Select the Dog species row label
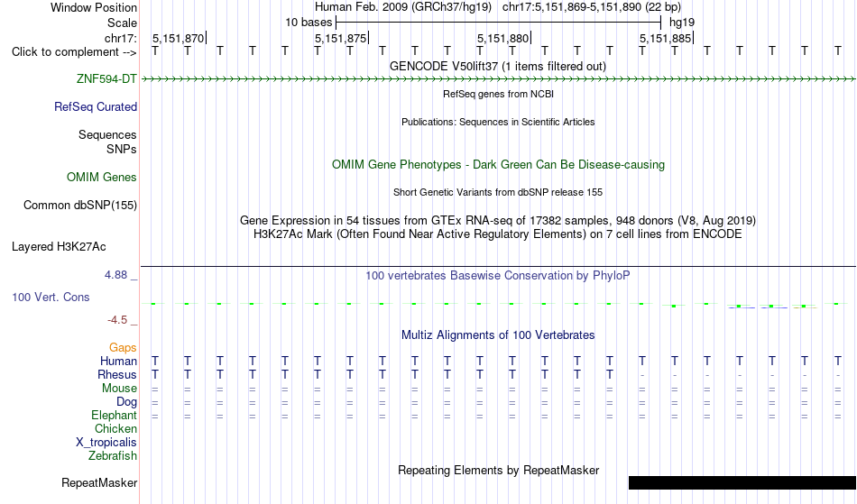This screenshot has width=857, height=504. click(127, 402)
